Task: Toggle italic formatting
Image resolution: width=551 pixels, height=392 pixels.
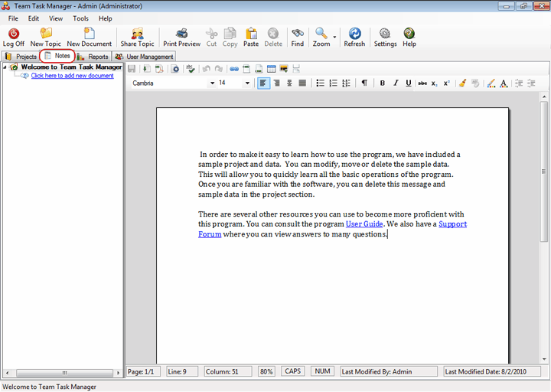Action: [x=396, y=83]
